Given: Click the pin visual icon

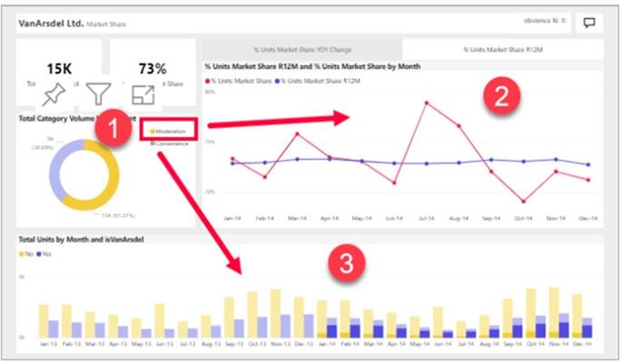Looking at the screenshot, I should click(x=54, y=94).
